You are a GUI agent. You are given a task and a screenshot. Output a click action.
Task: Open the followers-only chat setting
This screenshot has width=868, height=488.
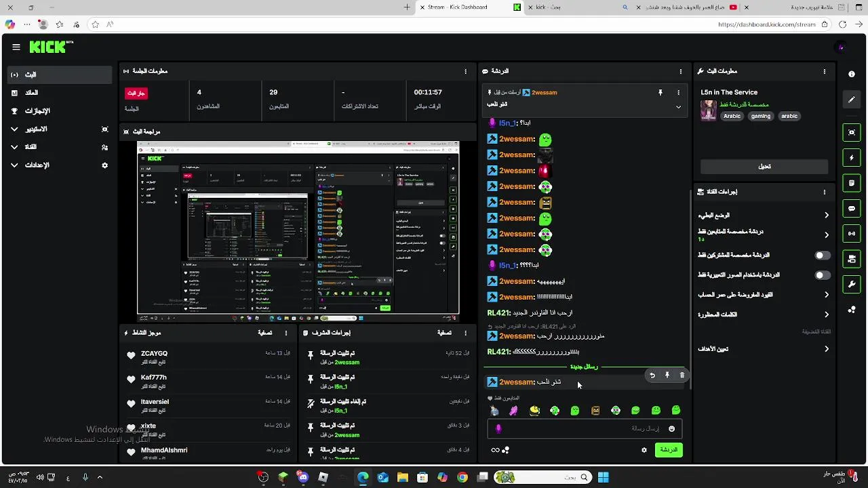click(x=764, y=235)
